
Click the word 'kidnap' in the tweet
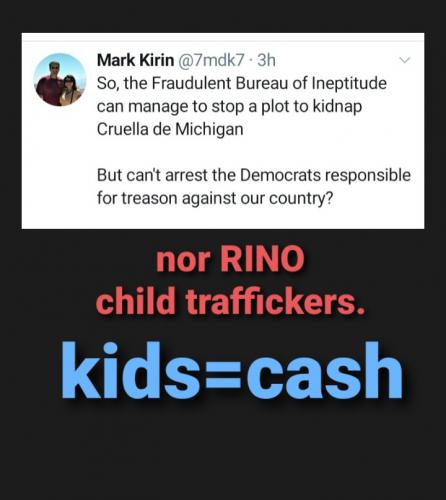337,107
